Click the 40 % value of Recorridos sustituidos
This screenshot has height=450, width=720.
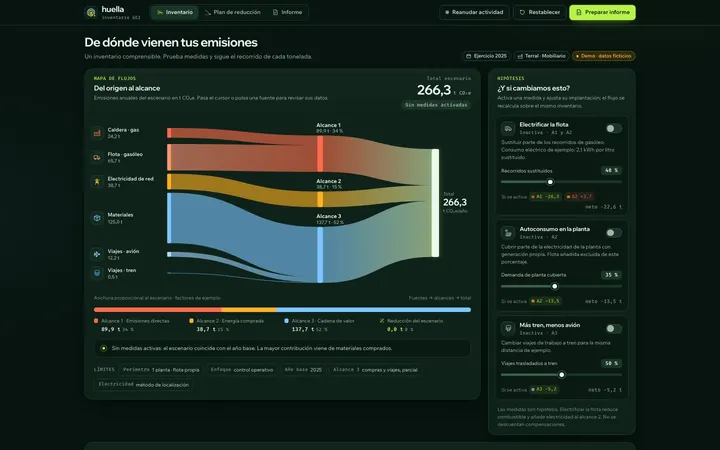point(611,170)
